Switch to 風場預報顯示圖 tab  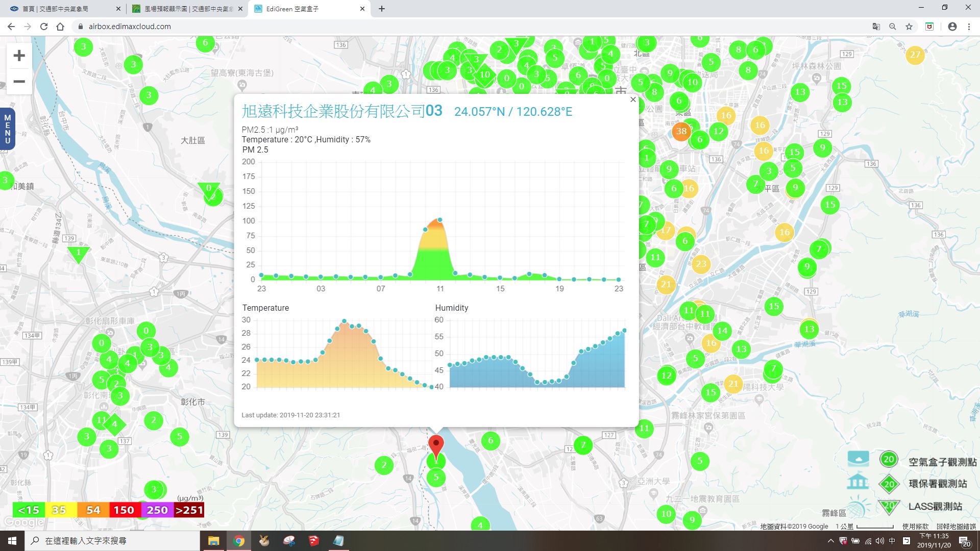click(x=187, y=9)
